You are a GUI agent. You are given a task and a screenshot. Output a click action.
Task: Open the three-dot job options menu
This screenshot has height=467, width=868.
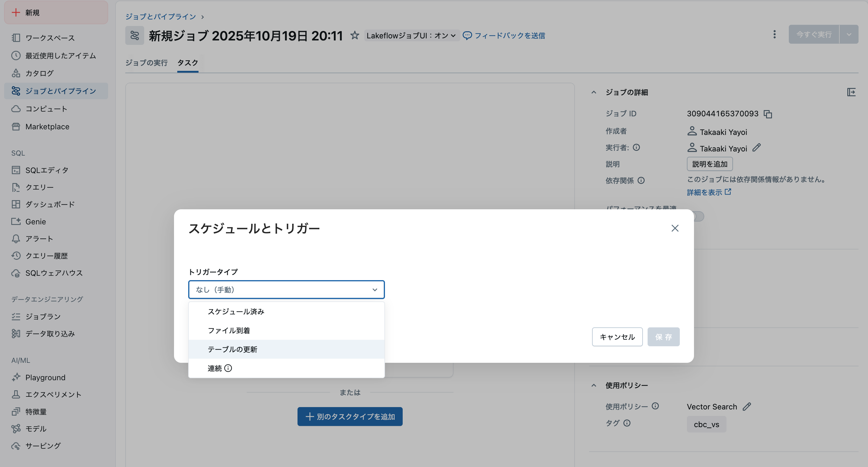point(774,34)
